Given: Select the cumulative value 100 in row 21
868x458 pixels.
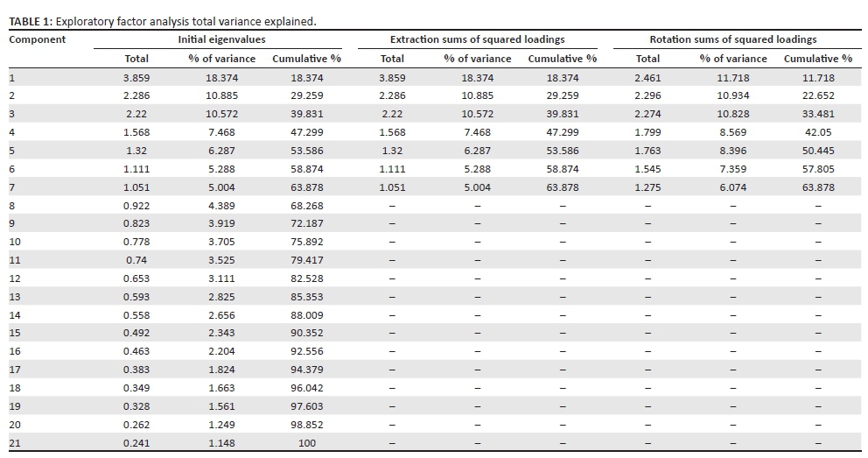Looking at the screenshot, I should click(x=306, y=443).
